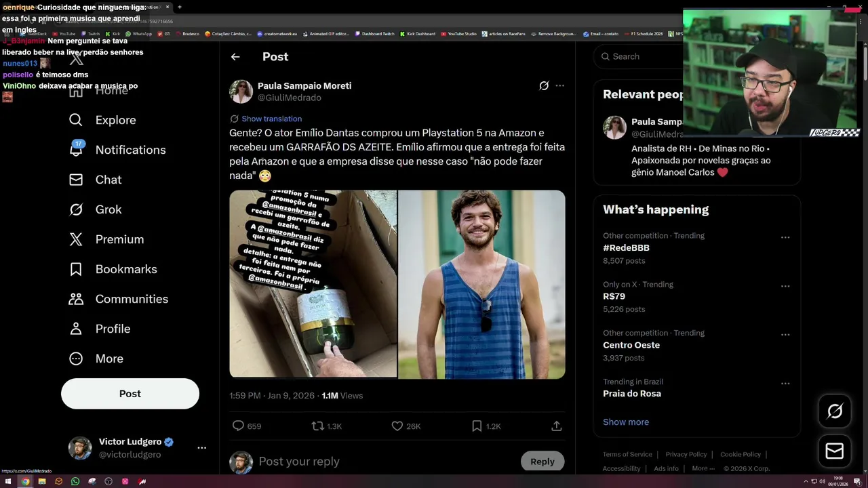
Task: Click the share icon under the post
Action: [556, 426]
